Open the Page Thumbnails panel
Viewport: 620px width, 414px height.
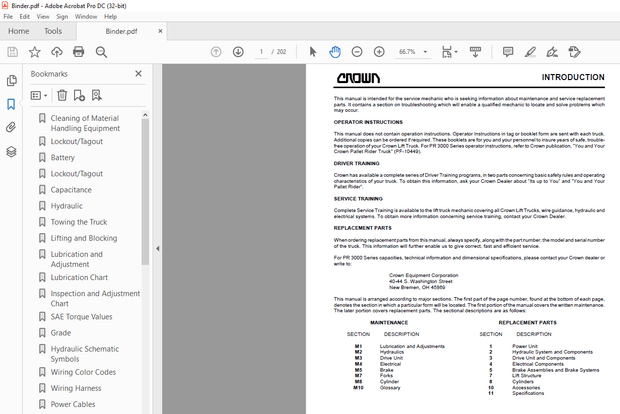(x=11, y=81)
